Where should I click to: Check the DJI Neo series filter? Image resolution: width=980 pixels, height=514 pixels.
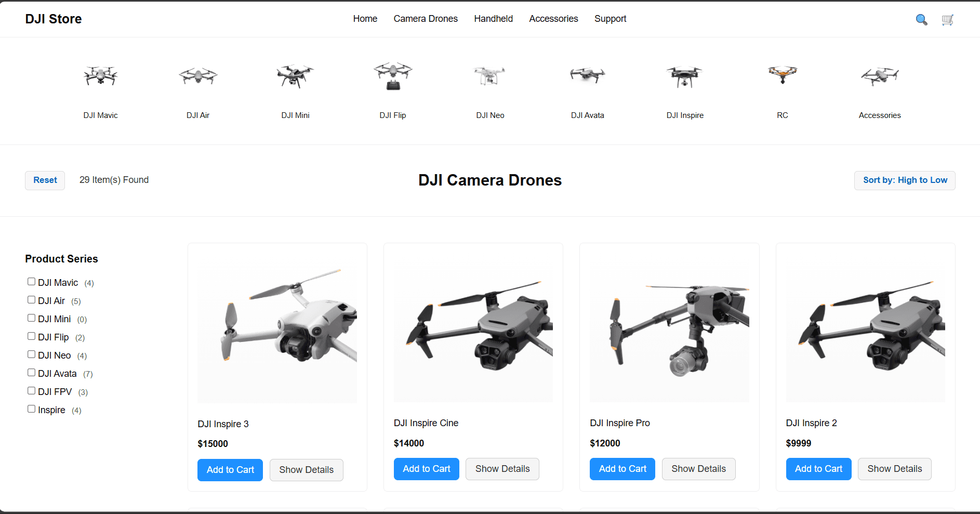[32, 354]
